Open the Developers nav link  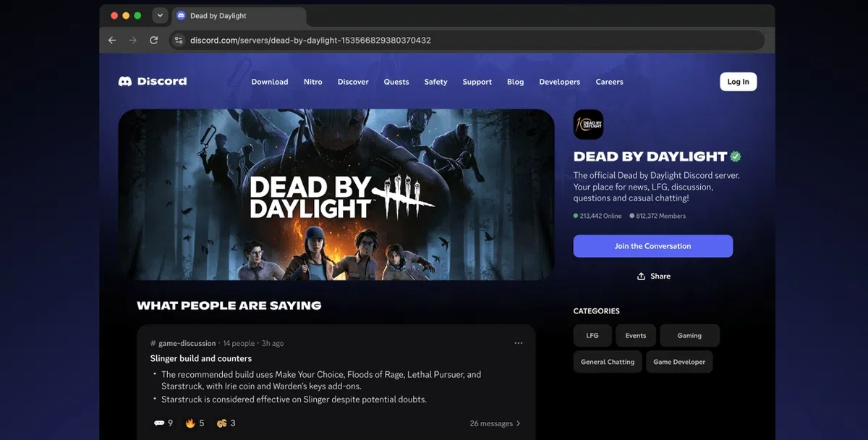(560, 82)
